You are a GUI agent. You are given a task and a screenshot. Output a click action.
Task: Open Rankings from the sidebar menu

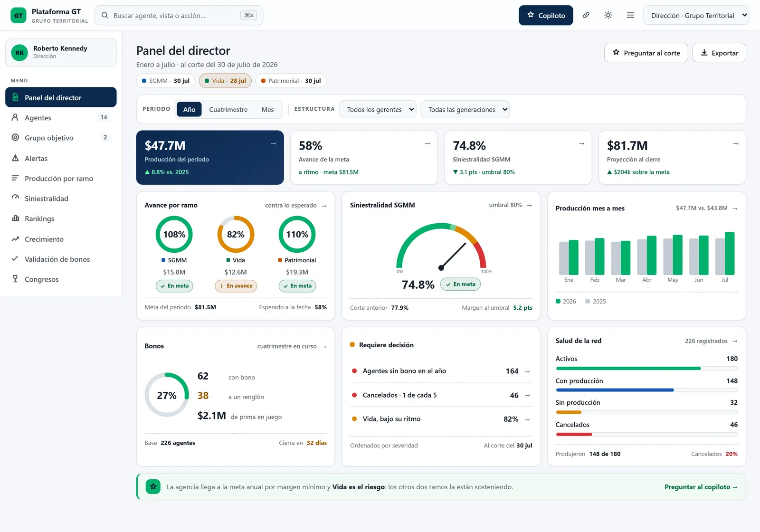coord(61,218)
